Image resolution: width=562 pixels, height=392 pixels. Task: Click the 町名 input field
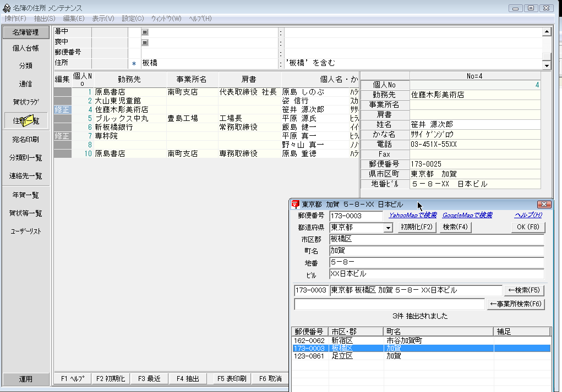[x=436, y=251]
